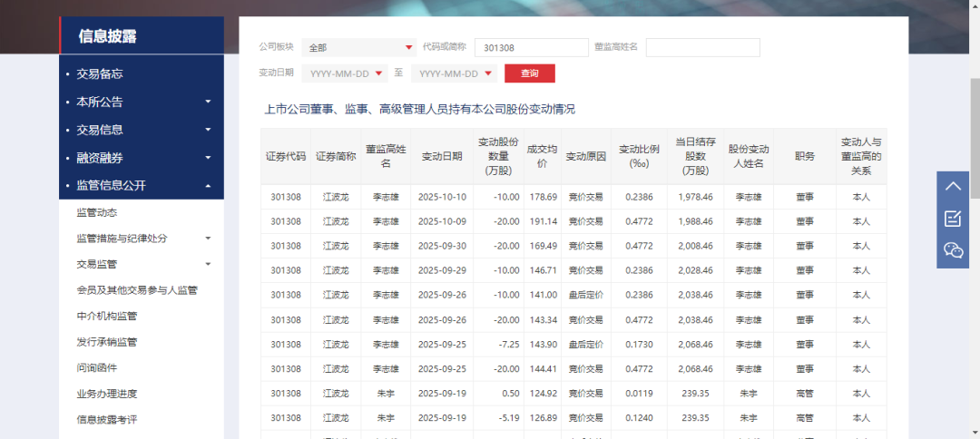Image resolution: width=980 pixels, height=439 pixels.
Task: Go to 信息披露考评 page
Action: coord(106,419)
